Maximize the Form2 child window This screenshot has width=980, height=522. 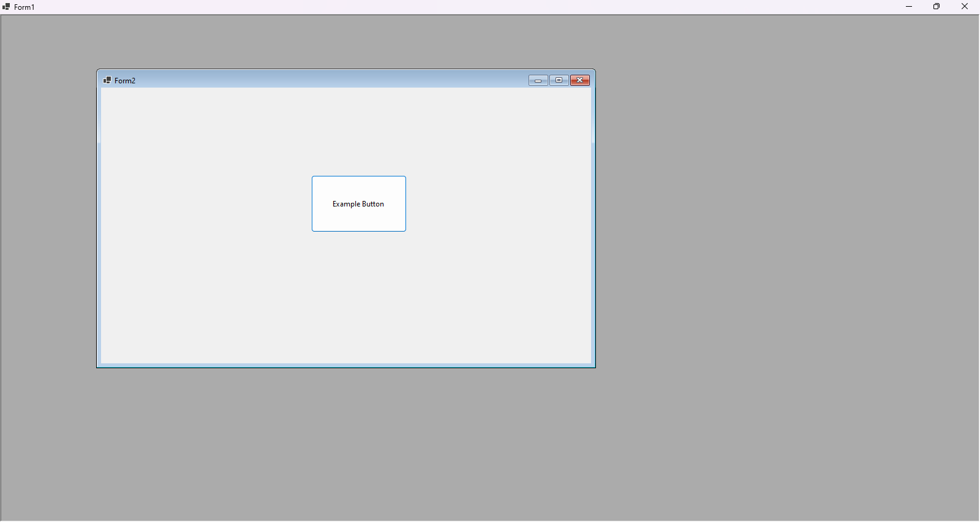coord(559,80)
